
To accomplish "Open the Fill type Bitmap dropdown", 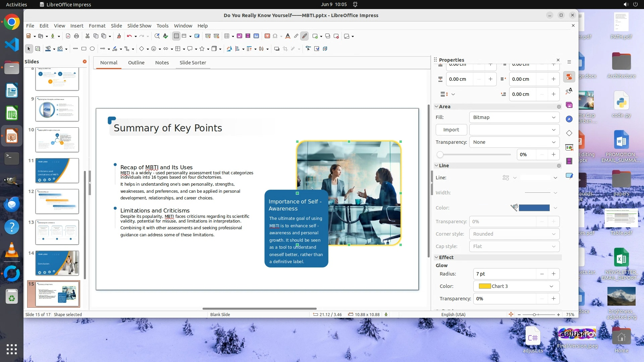I will (514, 117).
